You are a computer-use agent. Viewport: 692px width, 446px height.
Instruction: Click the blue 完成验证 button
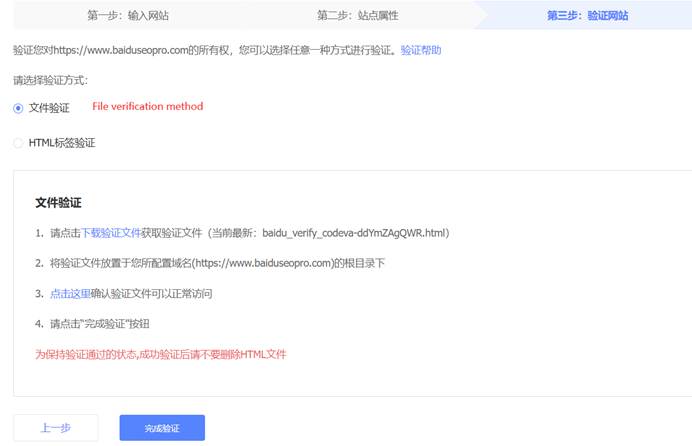[161, 428]
